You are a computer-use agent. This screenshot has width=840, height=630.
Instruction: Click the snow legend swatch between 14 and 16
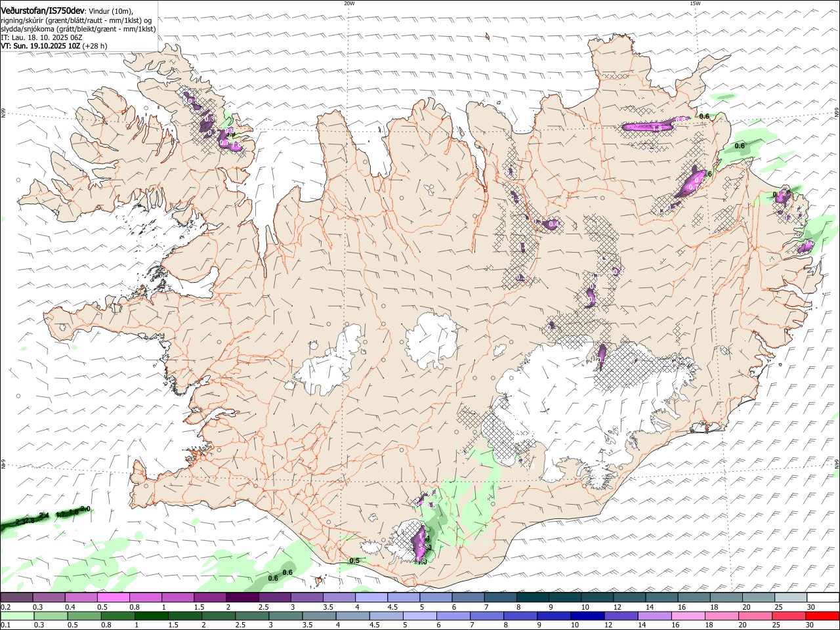click(x=662, y=597)
